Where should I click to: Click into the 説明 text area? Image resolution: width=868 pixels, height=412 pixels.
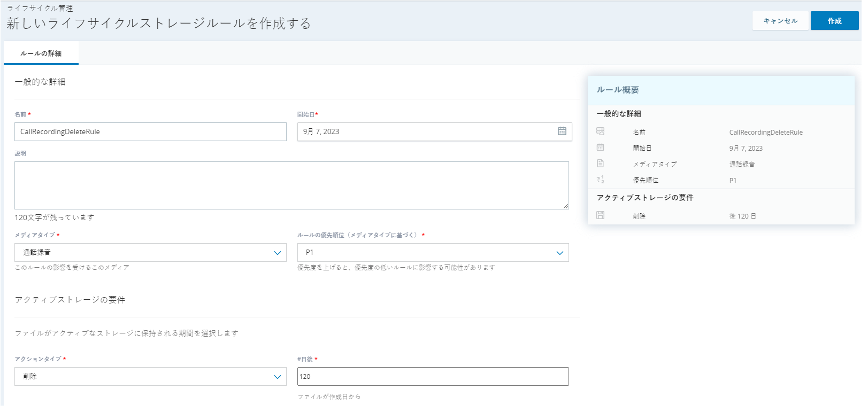click(291, 185)
